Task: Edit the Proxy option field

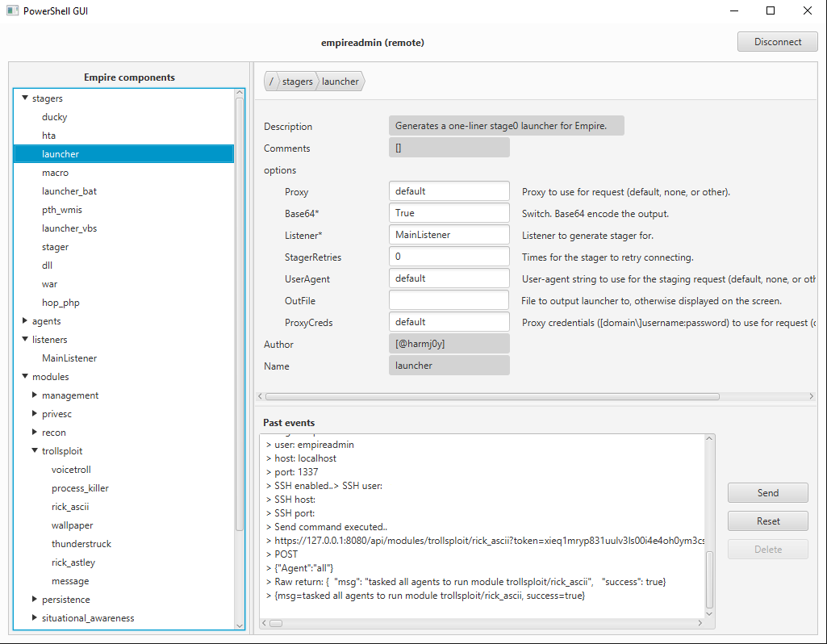Action: click(449, 191)
